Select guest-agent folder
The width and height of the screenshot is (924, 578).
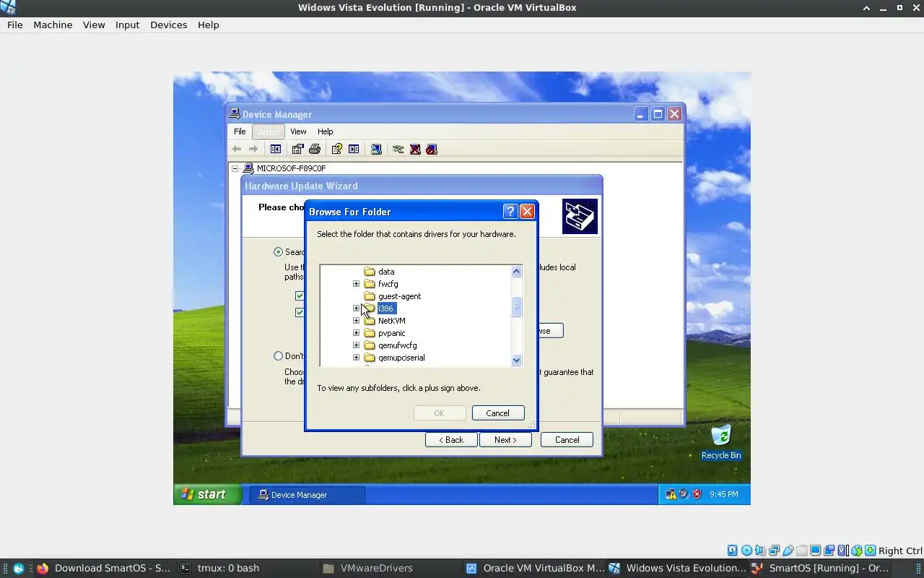point(399,296)
